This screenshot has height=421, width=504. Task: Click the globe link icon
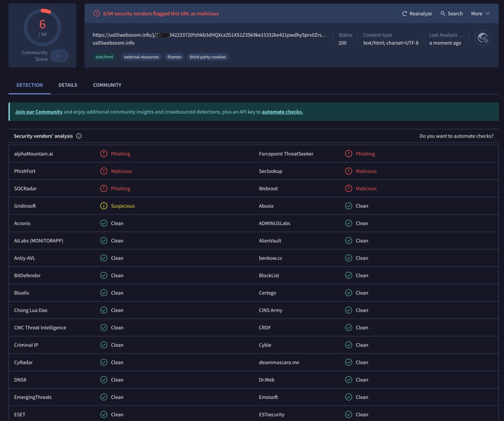(482, 38)
